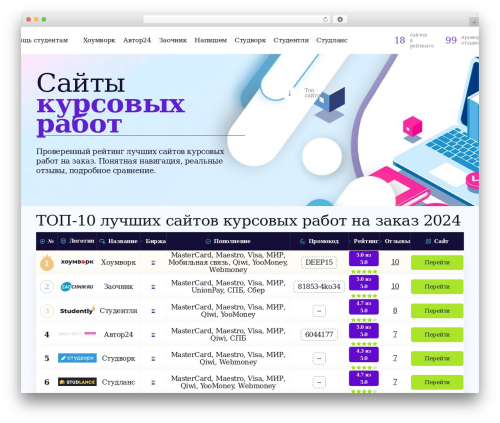Click the Студланс name in table
The width and height of the screenshot is (500, 423).
118,382
